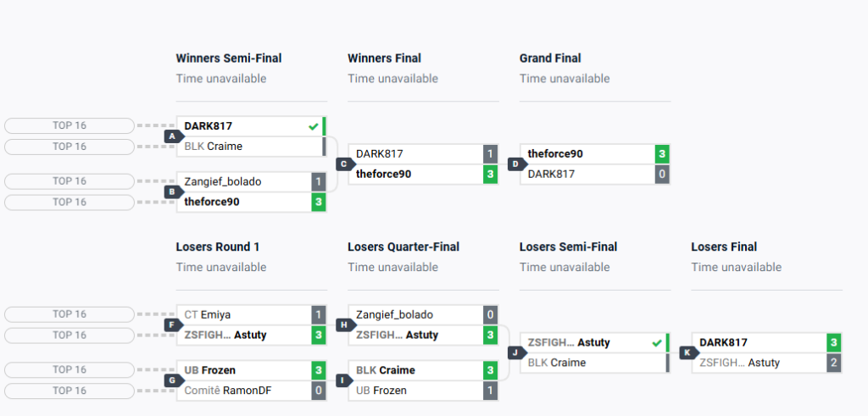Select theforce90 in the Grand Final match

557,154
